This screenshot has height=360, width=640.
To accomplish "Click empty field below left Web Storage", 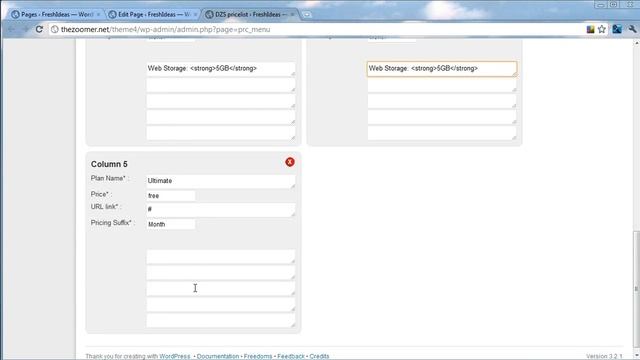I will tap(221, 85).
